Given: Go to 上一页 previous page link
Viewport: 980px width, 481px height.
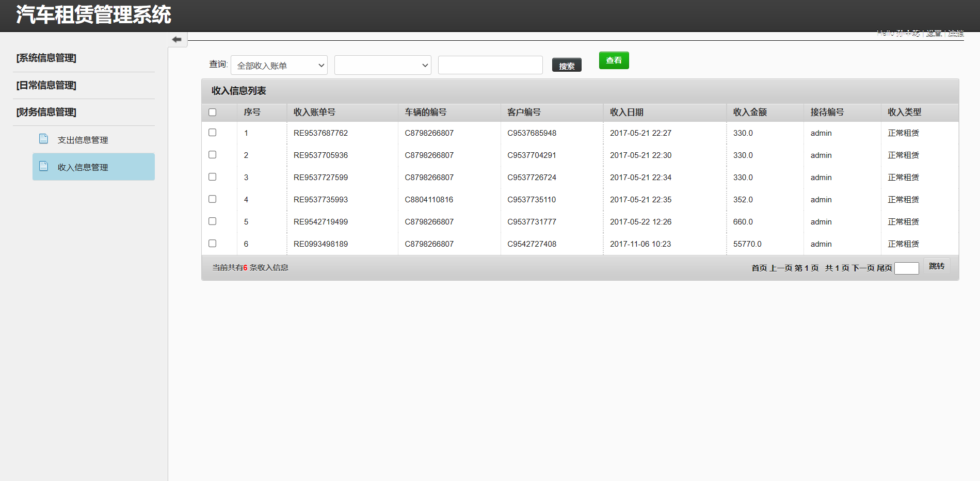Looking at the screenshot, I should 781,268.
